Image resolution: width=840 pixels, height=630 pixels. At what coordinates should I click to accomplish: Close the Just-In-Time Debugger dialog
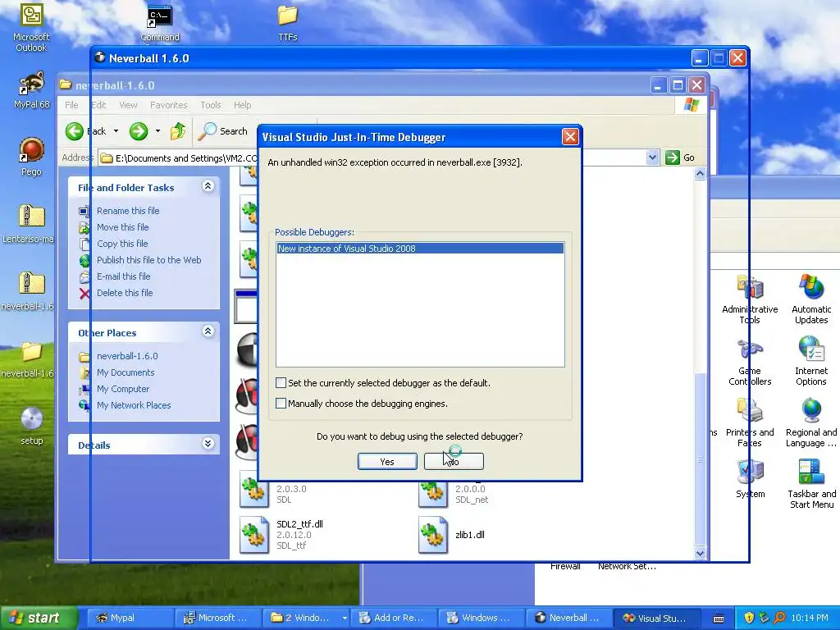click(570, 137)
